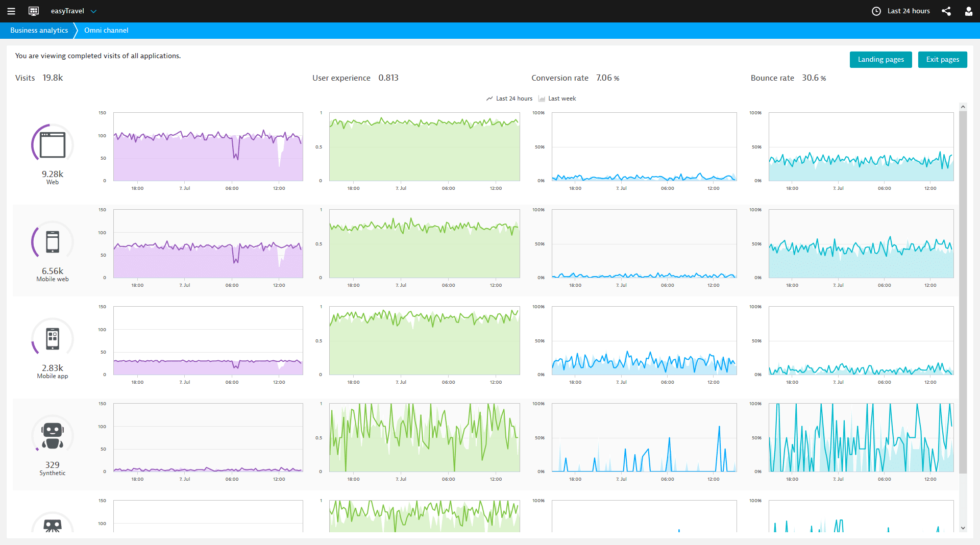The width and height of the screenshot is (980, 545).
Task: Click the User experience 0.813 summary
Action: (x=355, y=78)
